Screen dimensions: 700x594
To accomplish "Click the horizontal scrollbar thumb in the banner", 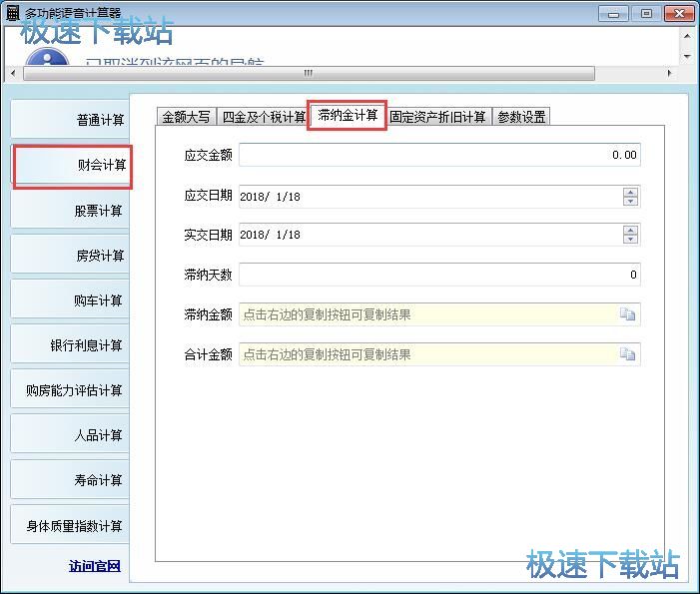I will click(x=309, y=73).
